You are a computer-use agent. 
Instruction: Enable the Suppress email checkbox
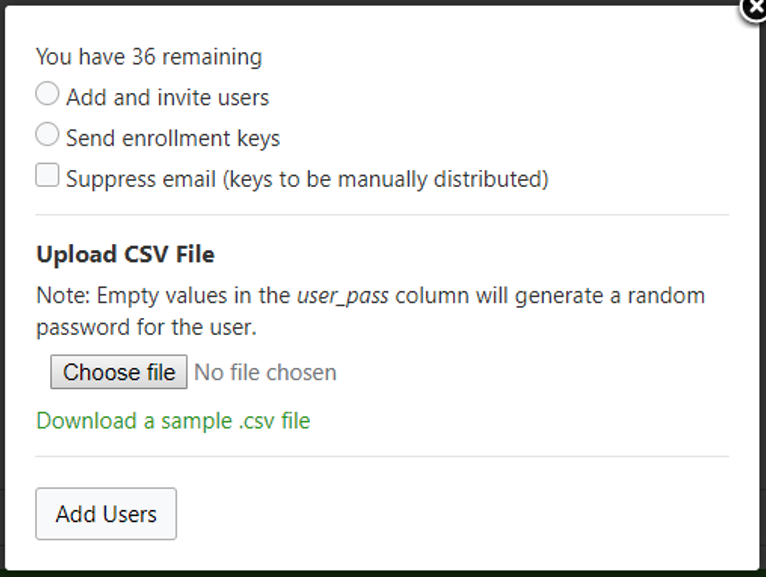pyautogui.click(x=47, y=175)
